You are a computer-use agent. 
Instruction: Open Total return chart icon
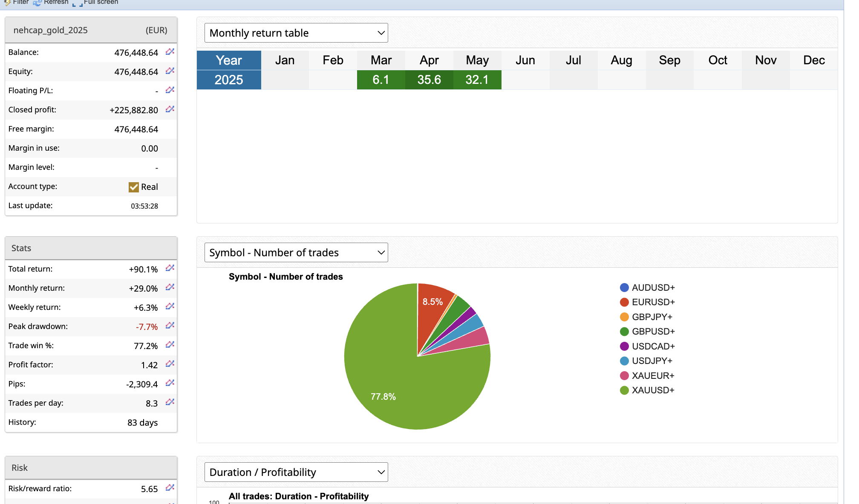(170, 268)
